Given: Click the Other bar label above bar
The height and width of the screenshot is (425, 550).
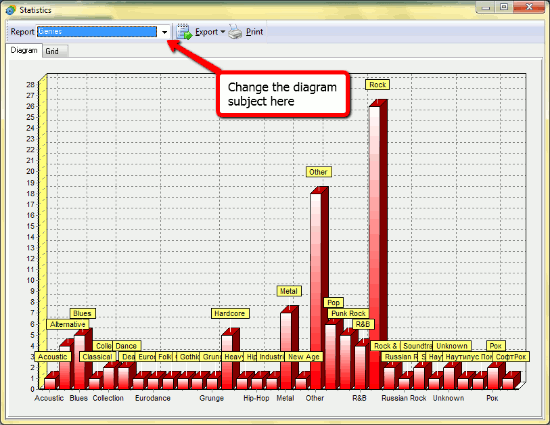Looking at the screenshot, I should [318, 172].
